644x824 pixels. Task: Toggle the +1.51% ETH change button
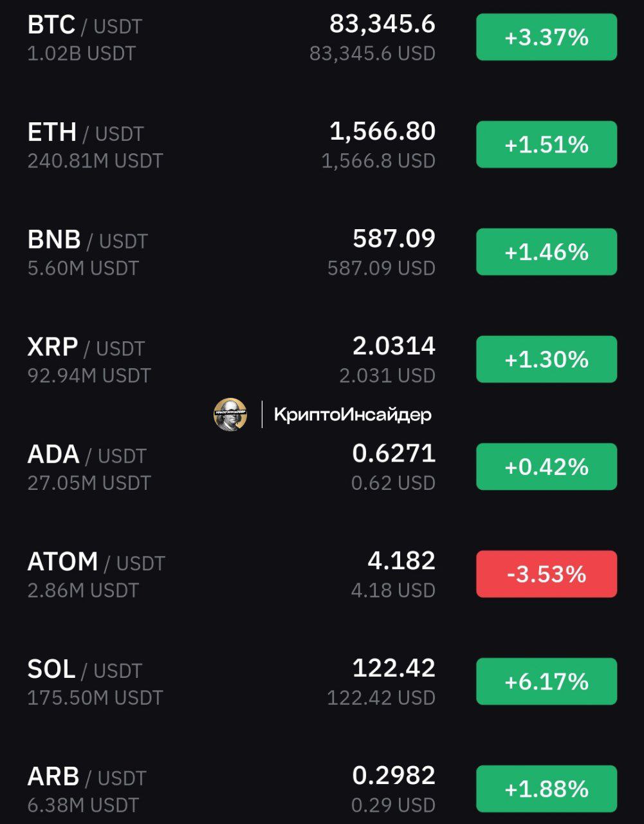[x=546, y=145]
